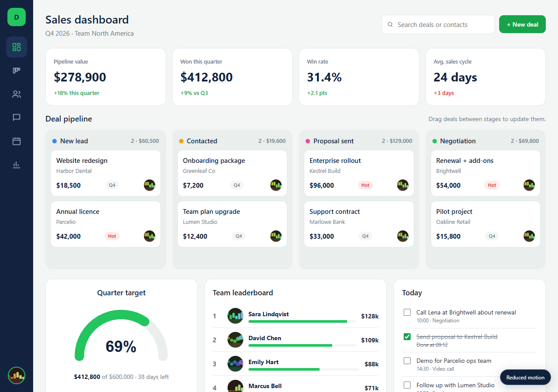Open the Pipeline value $278,900 card
Image resolution: width=558 pixels, height=392 pixels.
[105, 77]
